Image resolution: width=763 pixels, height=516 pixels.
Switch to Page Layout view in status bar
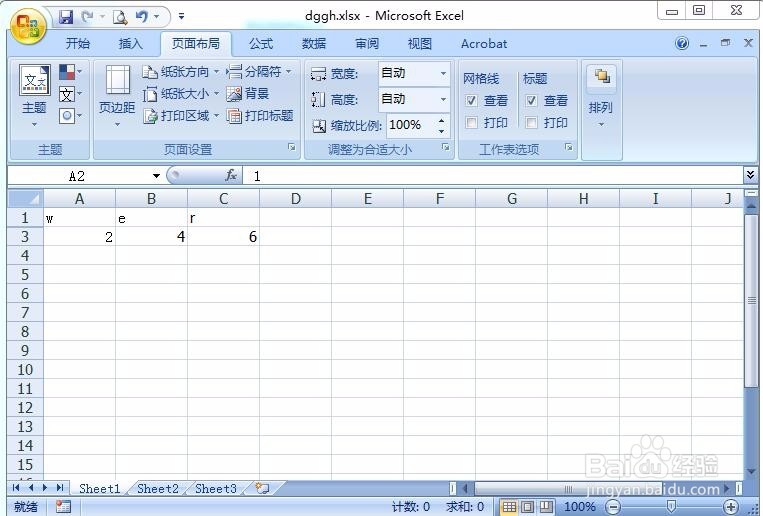pos(527,507)
